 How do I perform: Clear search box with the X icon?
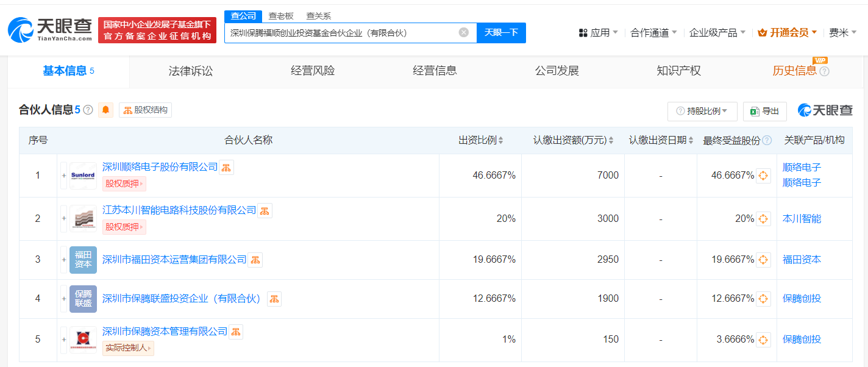click(x=464, y=32)
